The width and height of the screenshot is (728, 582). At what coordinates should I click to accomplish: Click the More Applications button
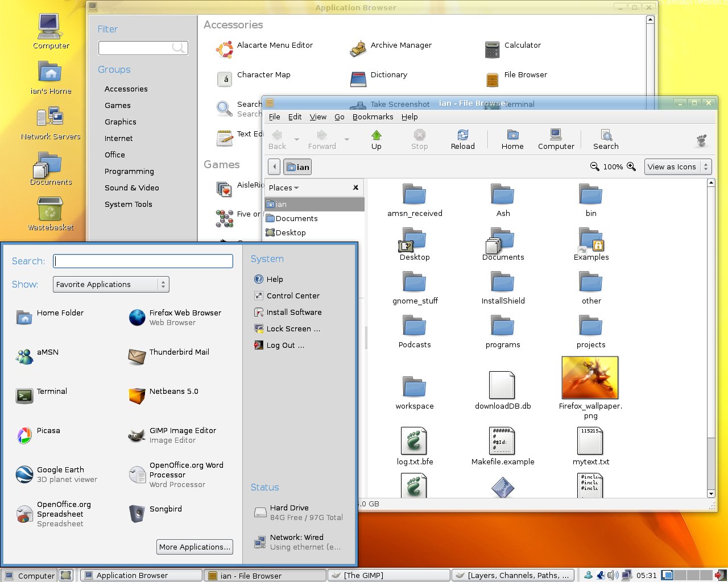(195, 547)
